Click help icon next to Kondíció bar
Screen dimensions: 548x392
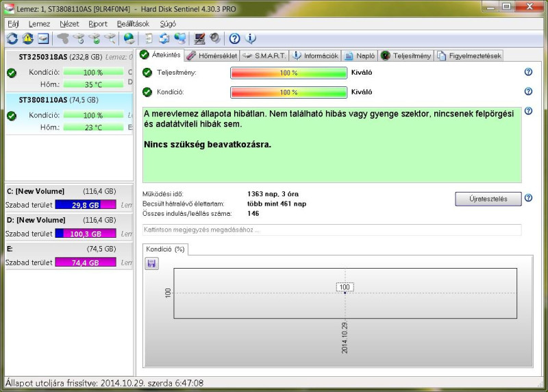tap(528, 91)
